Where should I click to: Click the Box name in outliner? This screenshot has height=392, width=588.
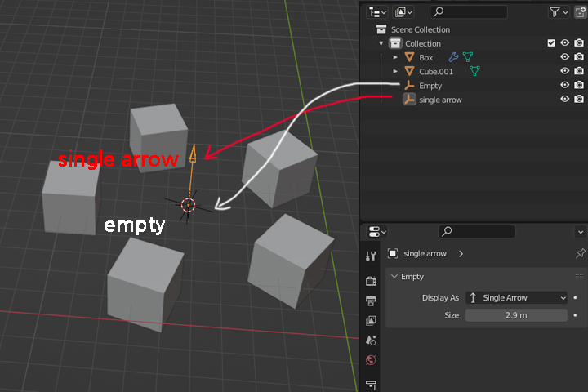click(x=426, y=58)
